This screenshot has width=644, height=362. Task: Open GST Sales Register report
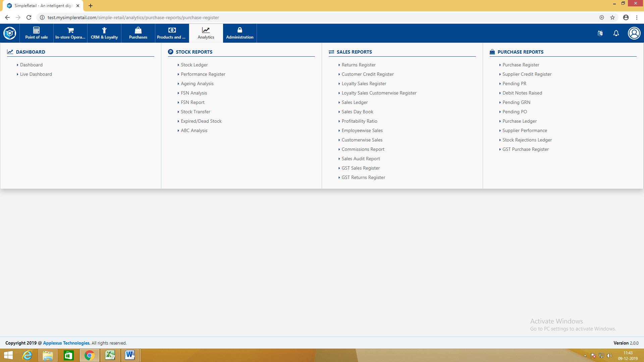[361, 168]
